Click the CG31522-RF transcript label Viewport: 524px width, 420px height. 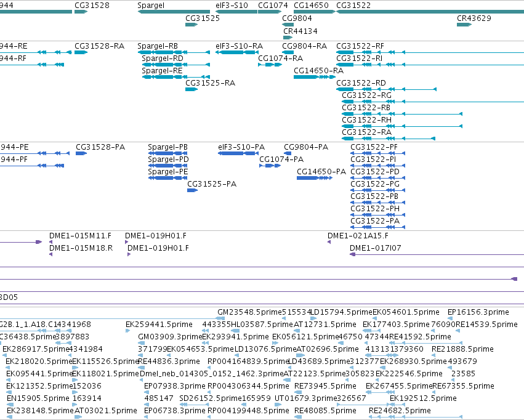tap(360, 46)
